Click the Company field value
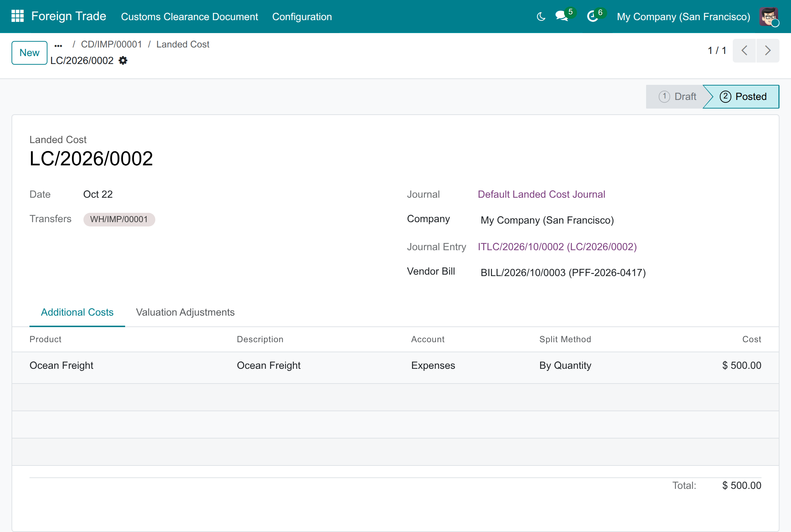791x532 pixels. pyautogui.click(x=547, y=220)
